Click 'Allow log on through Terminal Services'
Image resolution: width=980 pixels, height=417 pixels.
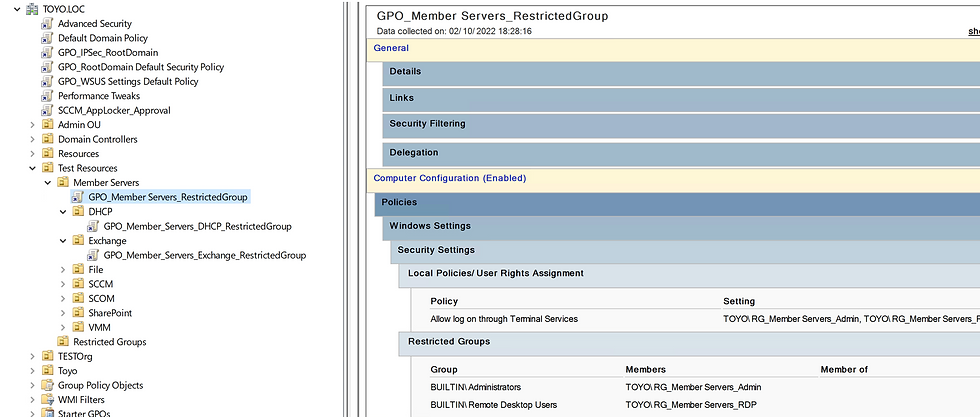point(504,319)
